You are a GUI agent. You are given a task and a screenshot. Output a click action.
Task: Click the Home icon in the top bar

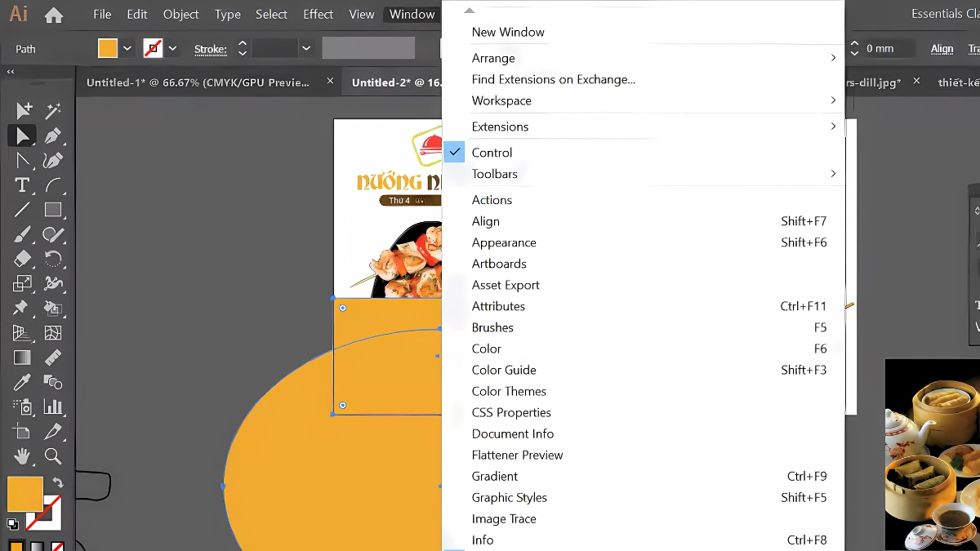pos(54,15)
